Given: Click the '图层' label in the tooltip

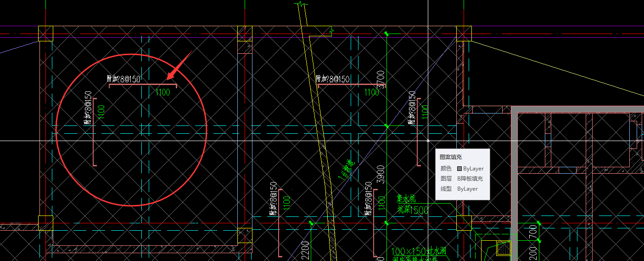Looking at the screenshot, I should pyautogui.click(x=446, y=179).
